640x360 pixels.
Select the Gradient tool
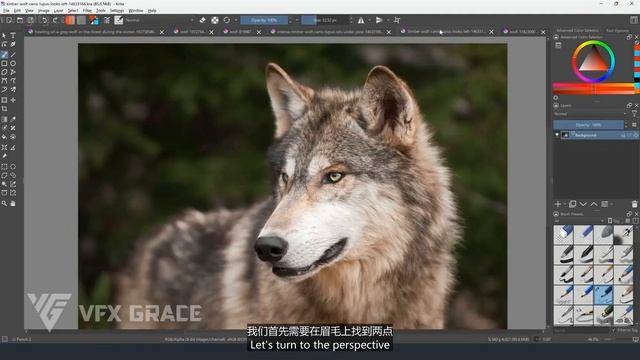coord(4,119)
